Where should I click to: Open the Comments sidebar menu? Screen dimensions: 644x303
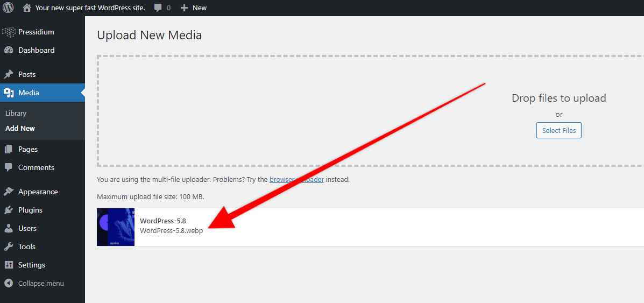43,167
